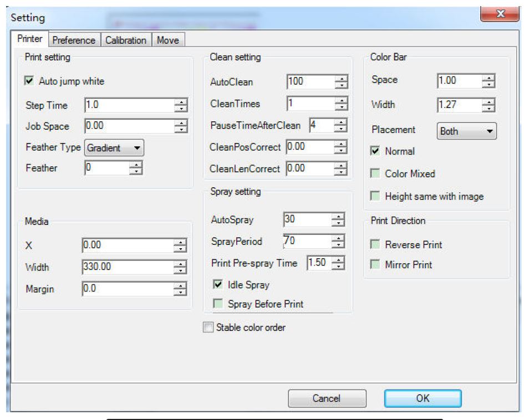The height and width of the screenshot is (420, 528).
Task: Enable Mirror Print option
Action: coord(375,265)
